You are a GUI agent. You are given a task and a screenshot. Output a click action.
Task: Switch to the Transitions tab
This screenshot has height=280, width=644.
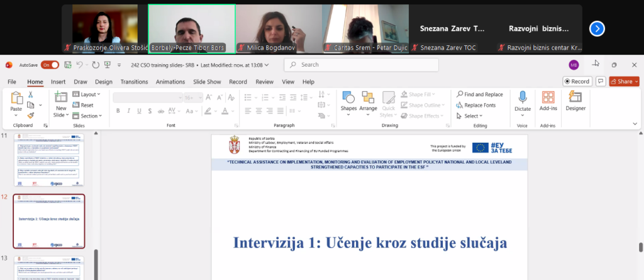click(x=134, y=82)
